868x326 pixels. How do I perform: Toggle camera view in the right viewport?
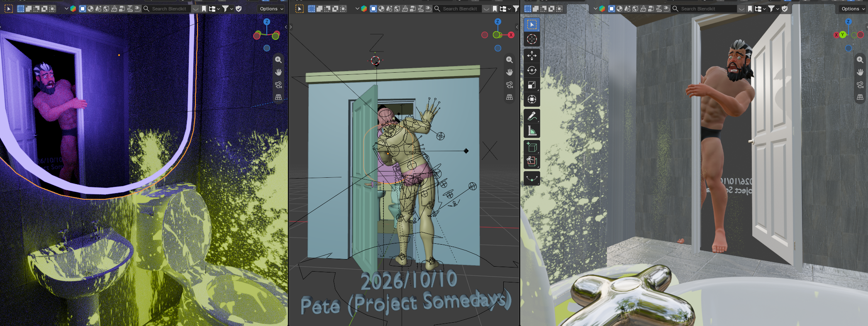pos(860,85)
